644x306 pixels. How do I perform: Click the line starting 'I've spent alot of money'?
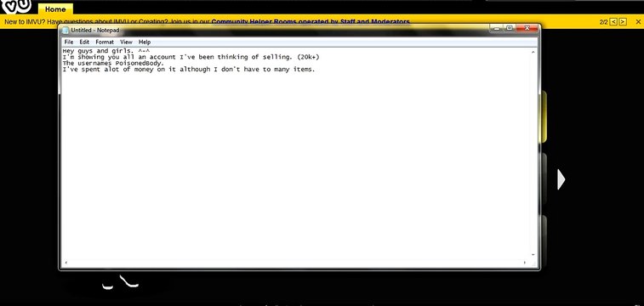click(x=189, y=70)
